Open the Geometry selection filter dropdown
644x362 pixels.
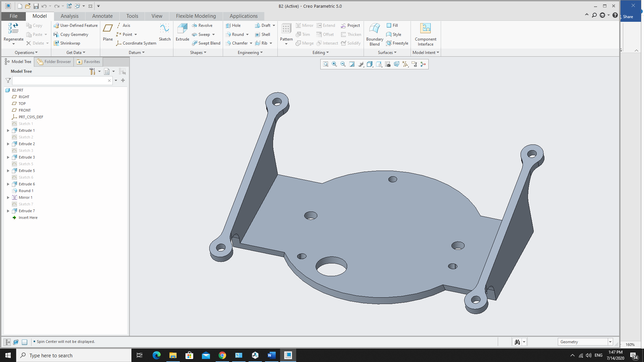[x=610, y=342]
